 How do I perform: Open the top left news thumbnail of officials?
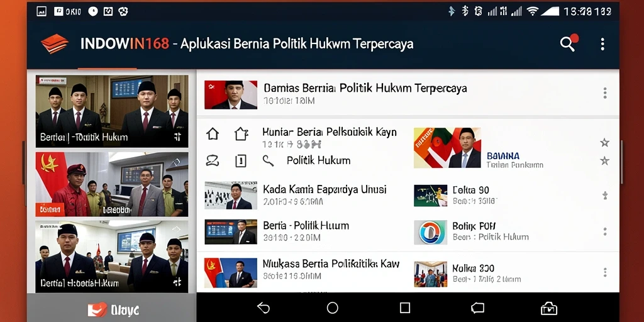[x=112, y=111]
